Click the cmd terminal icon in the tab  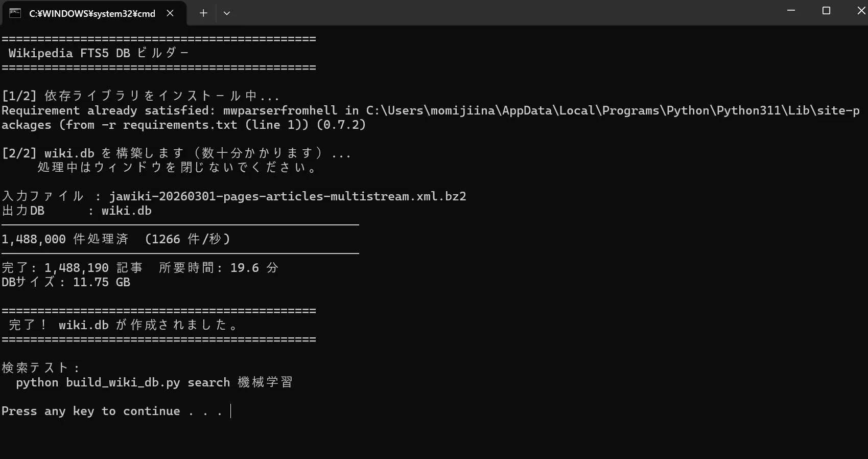coord(15,13)
